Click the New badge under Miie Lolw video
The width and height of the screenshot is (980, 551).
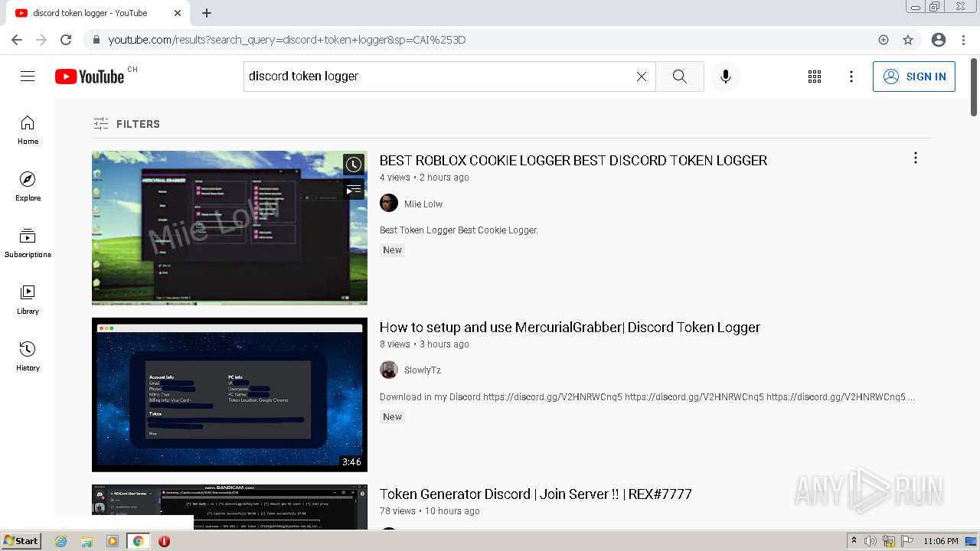click(392, 250)
